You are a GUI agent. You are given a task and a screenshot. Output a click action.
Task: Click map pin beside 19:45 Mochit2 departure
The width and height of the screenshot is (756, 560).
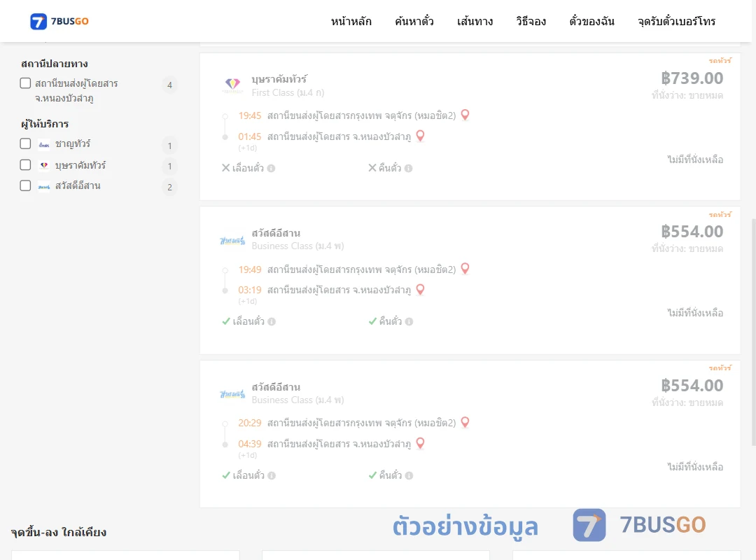(465, 115)
